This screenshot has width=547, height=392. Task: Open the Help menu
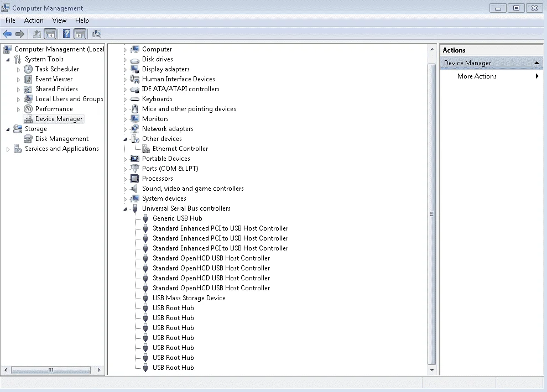point(82,20)
